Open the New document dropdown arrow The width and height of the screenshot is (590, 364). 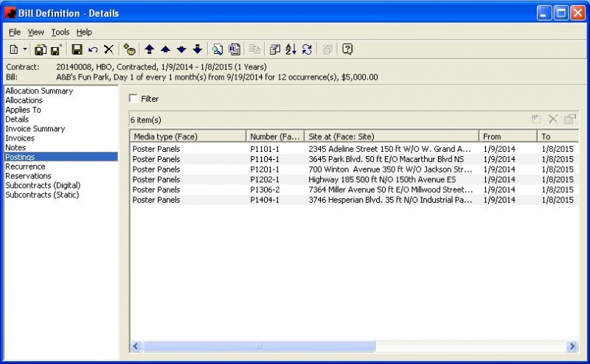(25, 49)
